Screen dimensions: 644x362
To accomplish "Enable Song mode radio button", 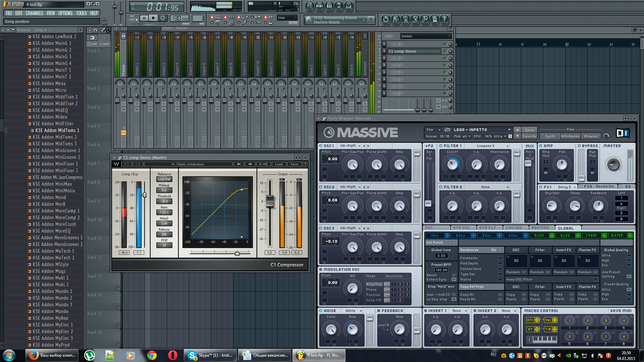I will click(x=137, y=20).
